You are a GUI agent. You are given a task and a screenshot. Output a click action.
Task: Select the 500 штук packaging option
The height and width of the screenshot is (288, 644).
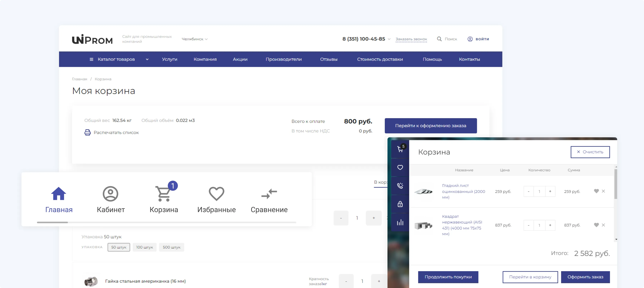click(x=172, y=247)
